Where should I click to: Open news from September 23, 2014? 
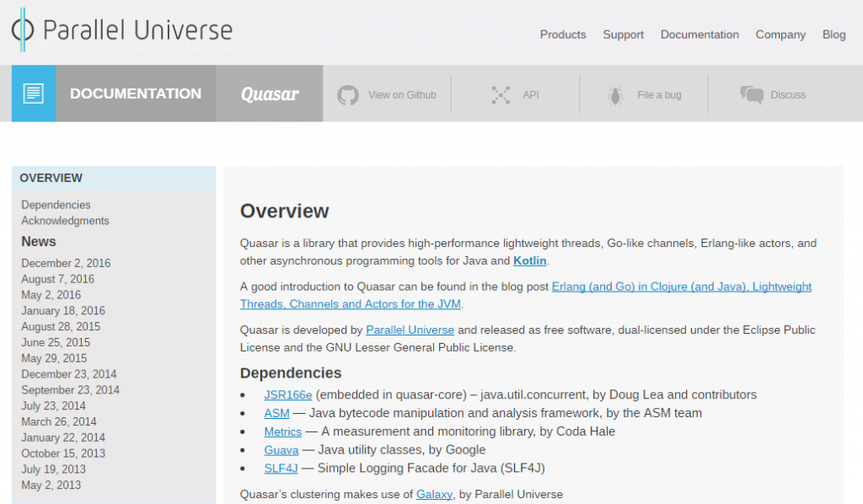pos(70,390)
